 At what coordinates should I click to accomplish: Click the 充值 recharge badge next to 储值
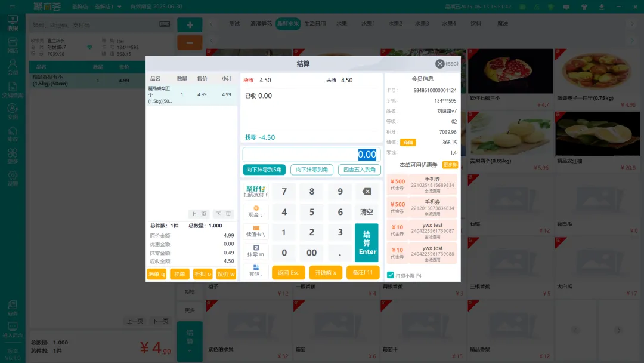(408, 143)
